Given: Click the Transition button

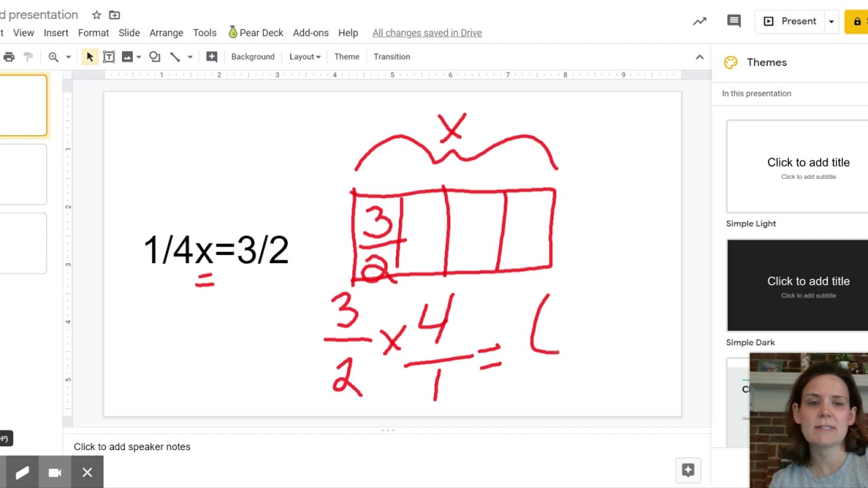Looking at the screenshot, I should [x=392, y=57].
